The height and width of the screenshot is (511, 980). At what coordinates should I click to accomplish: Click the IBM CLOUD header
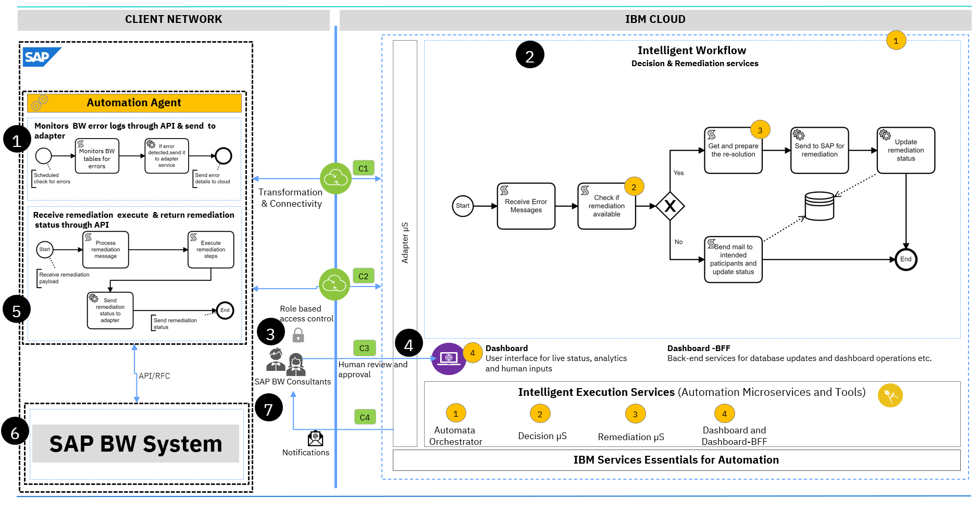[655, 20]
